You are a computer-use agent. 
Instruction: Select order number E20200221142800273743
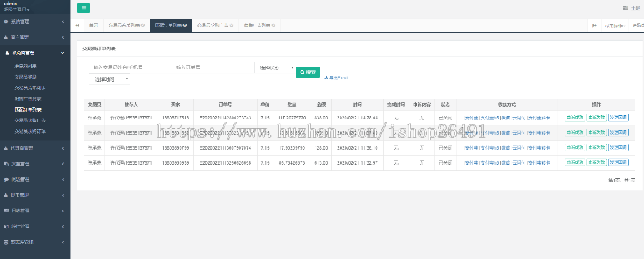(x=225, y=118)
